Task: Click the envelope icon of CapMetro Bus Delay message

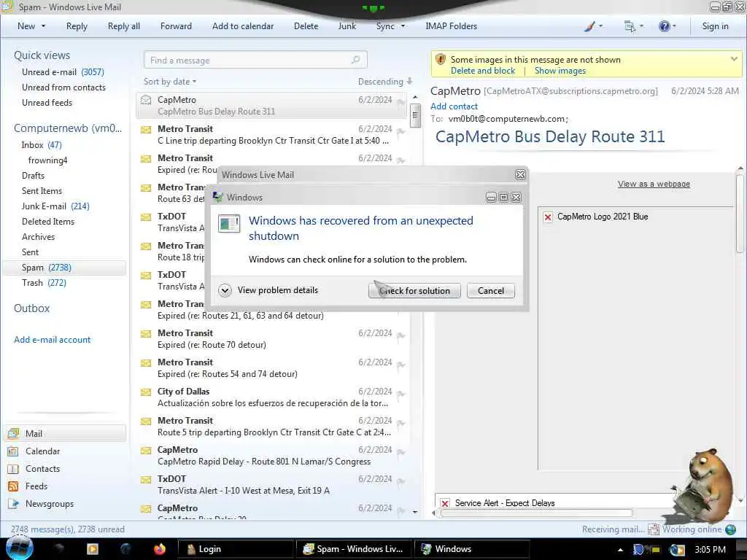Action: click(146, 100)
